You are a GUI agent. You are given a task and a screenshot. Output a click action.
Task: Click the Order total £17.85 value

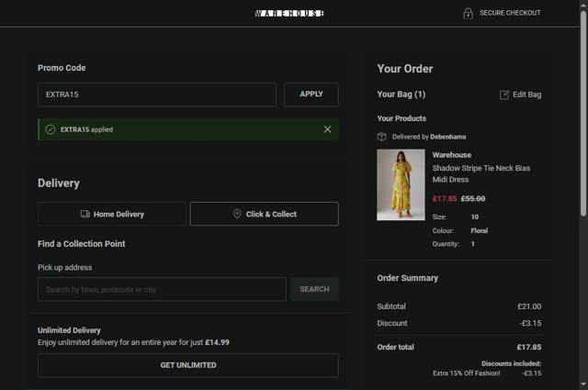[x=529, y=347]
